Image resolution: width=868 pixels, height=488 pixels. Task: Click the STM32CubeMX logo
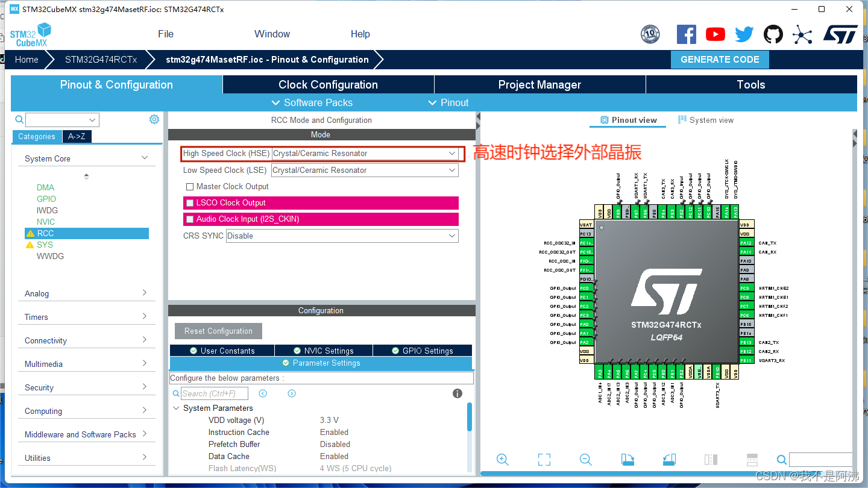click(x=30, y=34)
